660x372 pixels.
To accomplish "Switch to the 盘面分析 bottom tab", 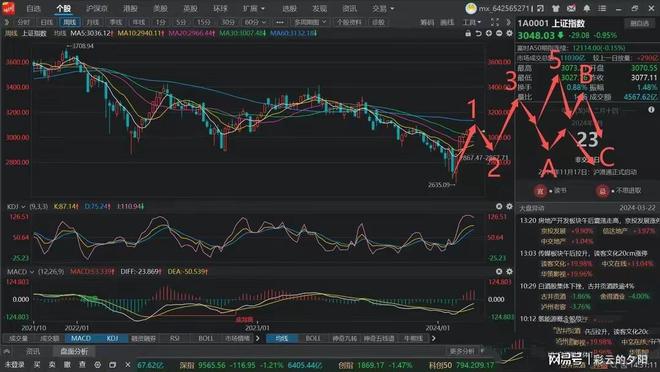I will coord(74,351).
